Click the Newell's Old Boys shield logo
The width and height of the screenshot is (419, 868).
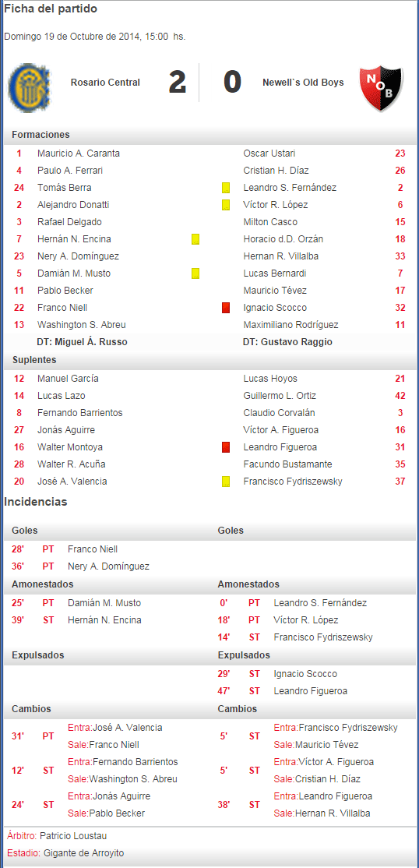[x=381, y=89]
